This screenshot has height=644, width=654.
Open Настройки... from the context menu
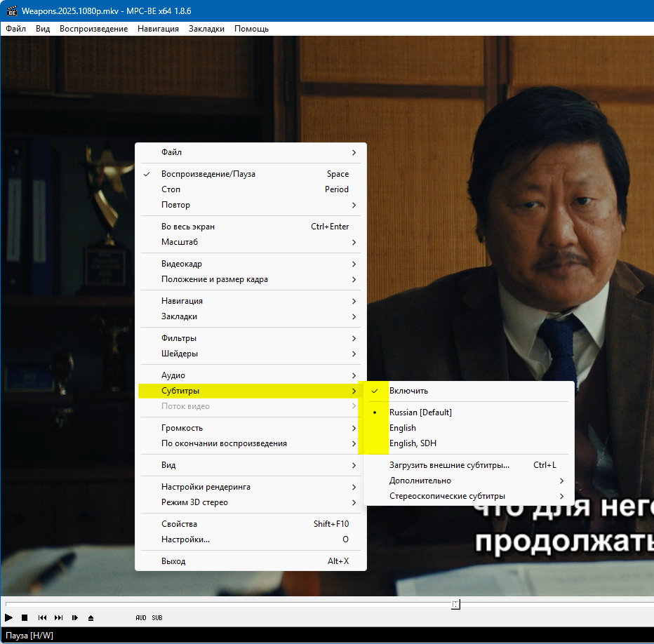coord(185,539)
